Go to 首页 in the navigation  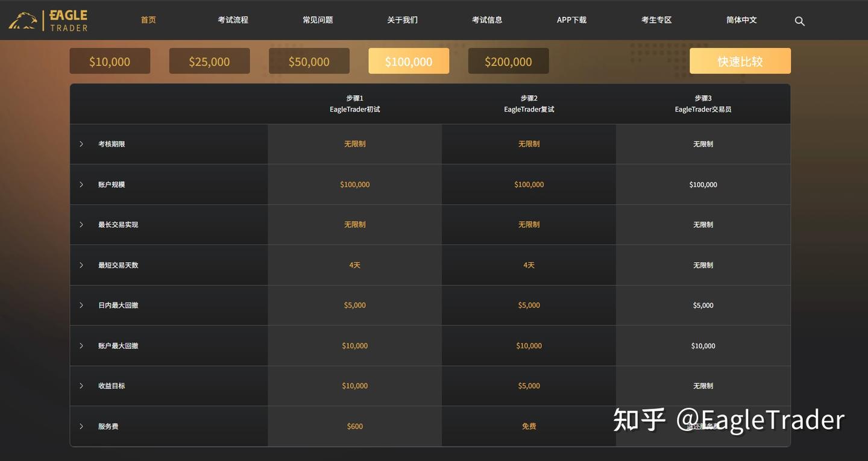point(148,20)
